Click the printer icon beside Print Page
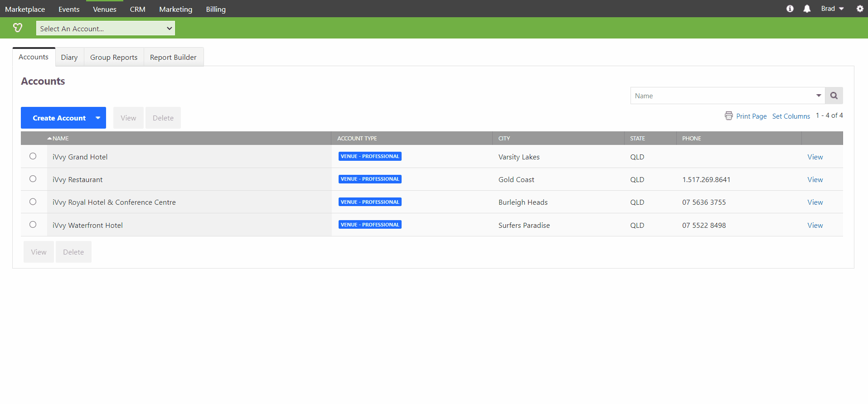This screenshot has width=868, height=404. [728, 116]
